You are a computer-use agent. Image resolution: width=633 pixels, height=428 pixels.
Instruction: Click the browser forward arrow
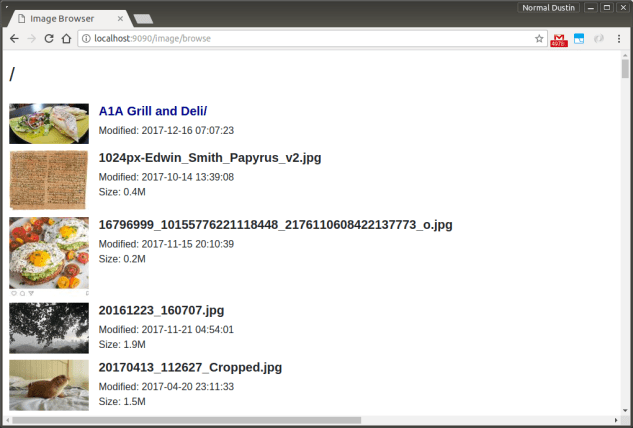tap(31, 38)
